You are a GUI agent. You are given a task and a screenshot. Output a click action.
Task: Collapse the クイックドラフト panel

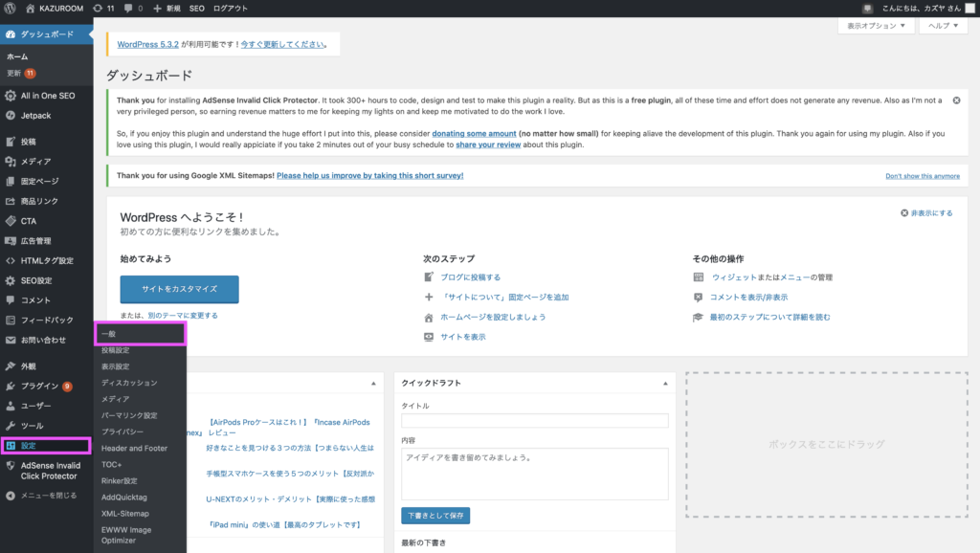pos(665,383)
